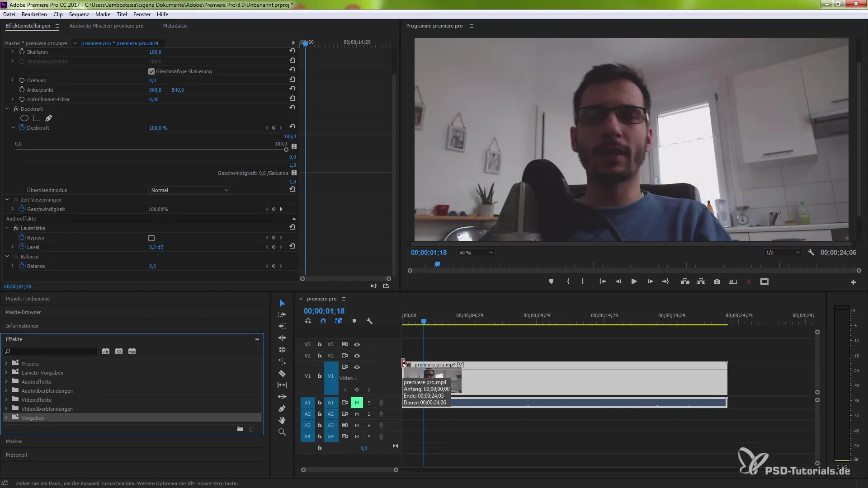This screenshot has width=868, height=488.
Task: Open the Datei menu
Action: pos(9,14)
